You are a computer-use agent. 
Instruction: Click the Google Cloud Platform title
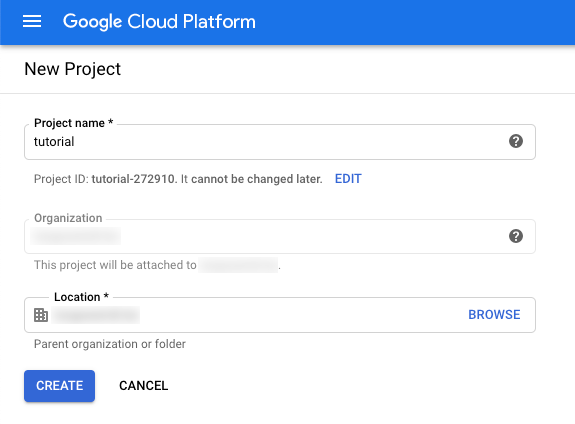[159, 22]
